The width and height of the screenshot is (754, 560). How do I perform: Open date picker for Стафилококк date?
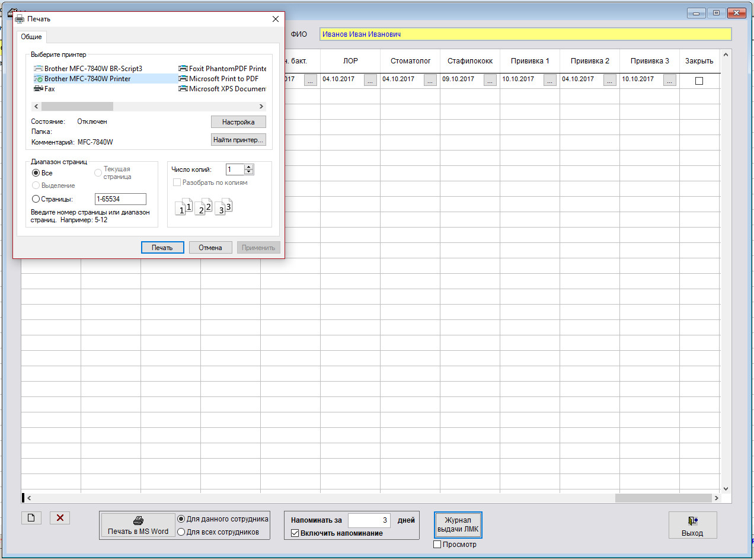click(490, 81)
